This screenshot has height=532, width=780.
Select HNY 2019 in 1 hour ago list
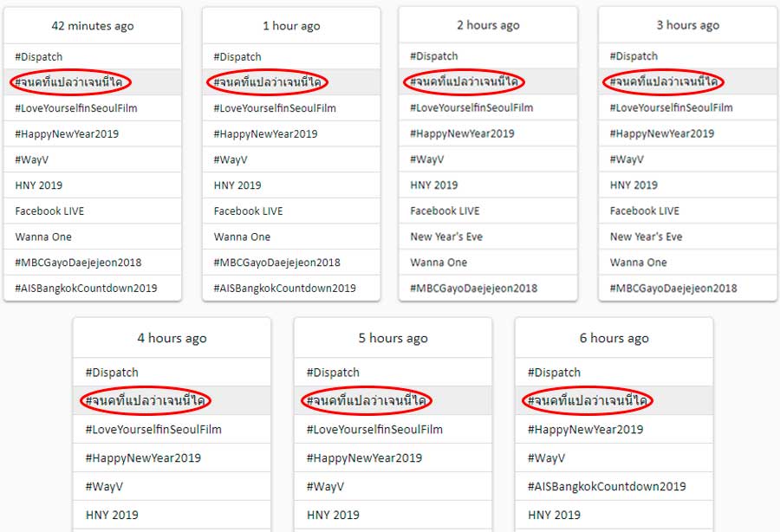[x=237, y=185]
